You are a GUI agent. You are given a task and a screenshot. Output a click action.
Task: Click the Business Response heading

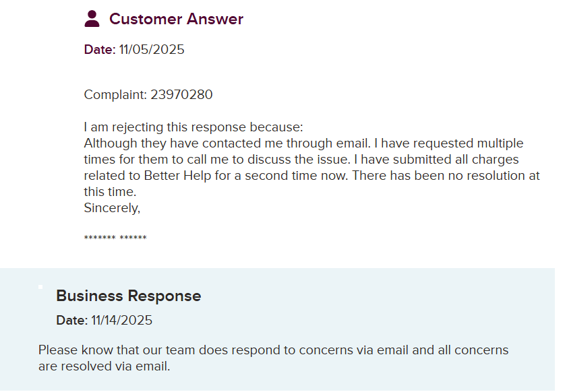click(128, 296)
